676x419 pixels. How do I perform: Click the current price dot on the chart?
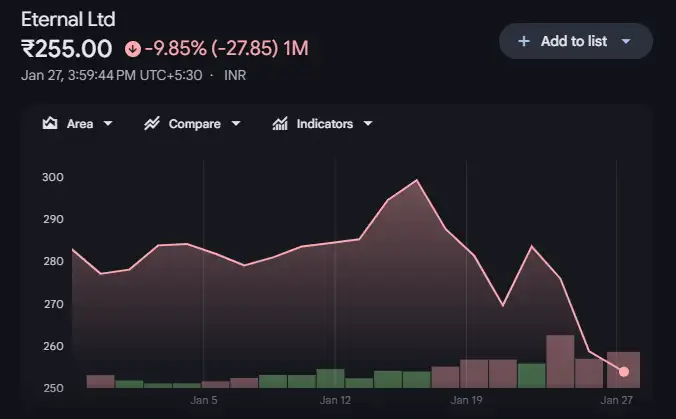pyautogui.click(x=624, y=372)
